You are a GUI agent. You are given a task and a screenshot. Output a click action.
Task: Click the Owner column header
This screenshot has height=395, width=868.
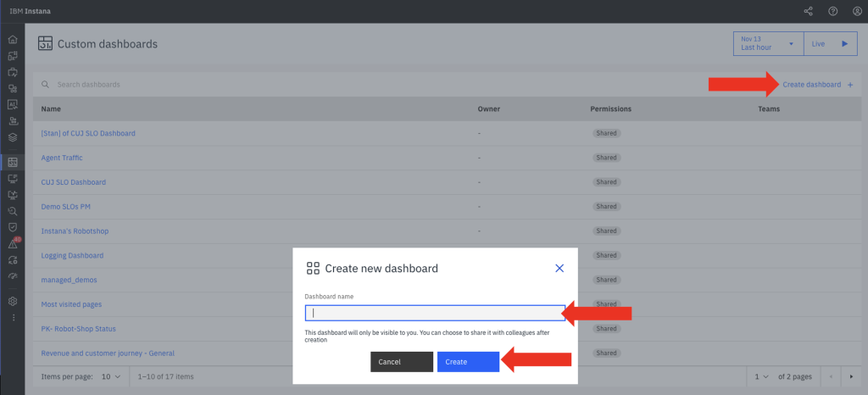[489, 109]
